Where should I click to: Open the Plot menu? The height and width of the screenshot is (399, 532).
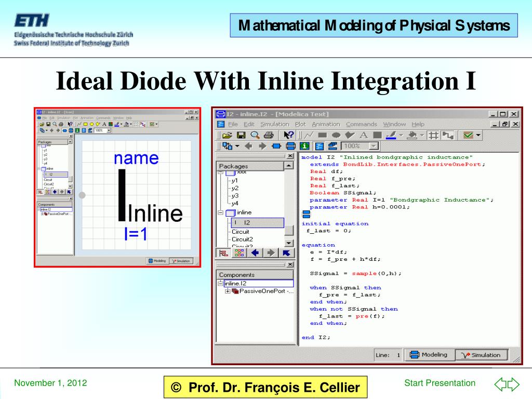click(300, 124)
